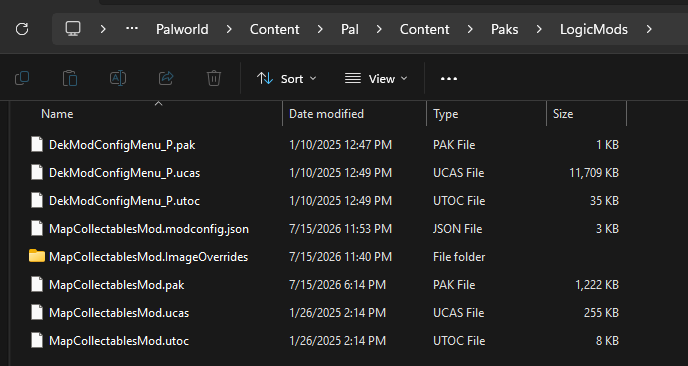Click the file icon of DekModConfigMenu_P.ucas
The image size is (688, 366).
[37, 172]
